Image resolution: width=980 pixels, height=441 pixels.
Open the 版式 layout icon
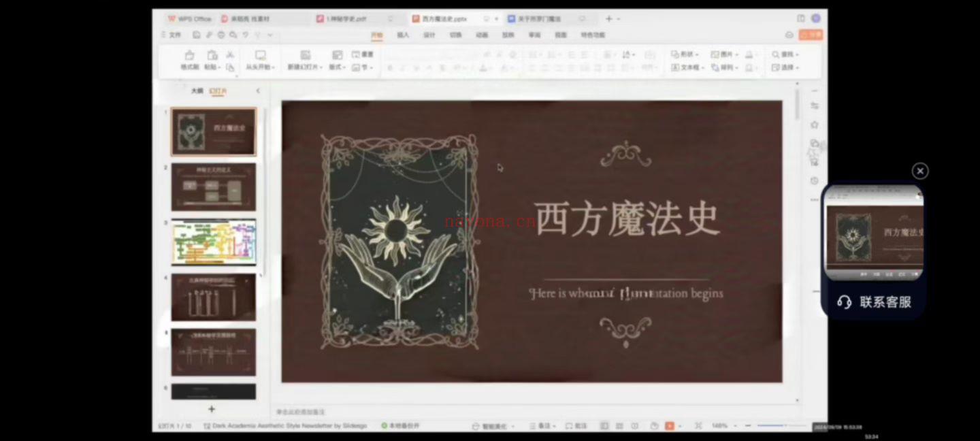coord(337,55)
